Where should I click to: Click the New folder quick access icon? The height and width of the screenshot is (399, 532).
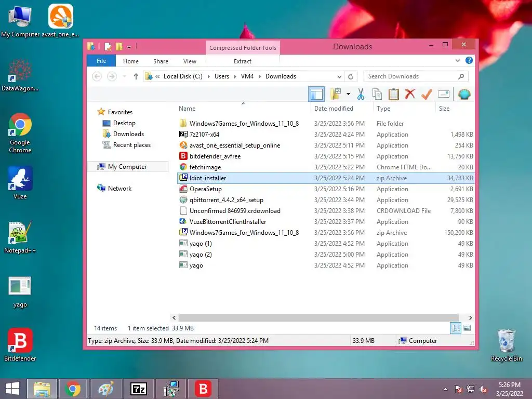point(119,46)
